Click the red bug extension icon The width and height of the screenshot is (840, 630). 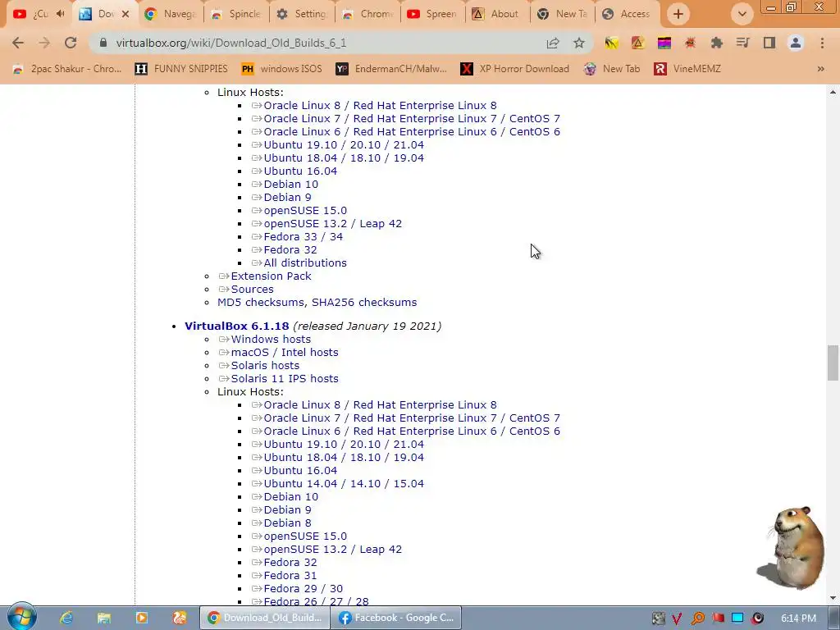click(x=690, y=43)
